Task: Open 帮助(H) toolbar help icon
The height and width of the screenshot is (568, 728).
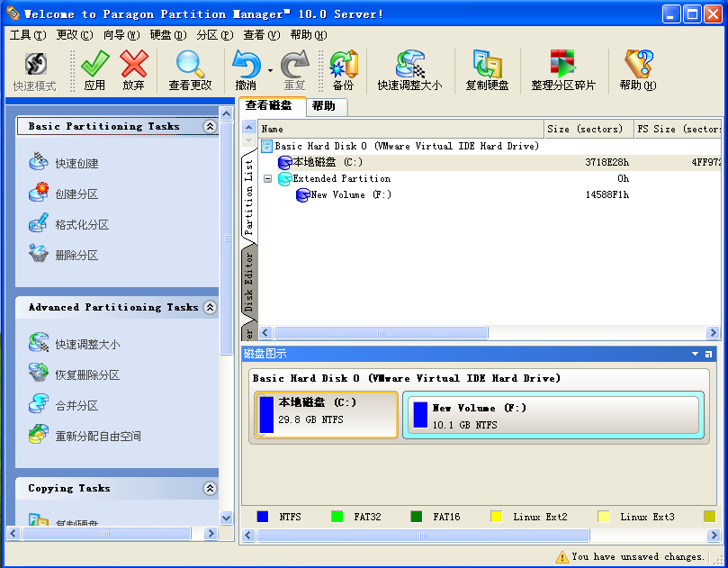Action: point(638,64)
